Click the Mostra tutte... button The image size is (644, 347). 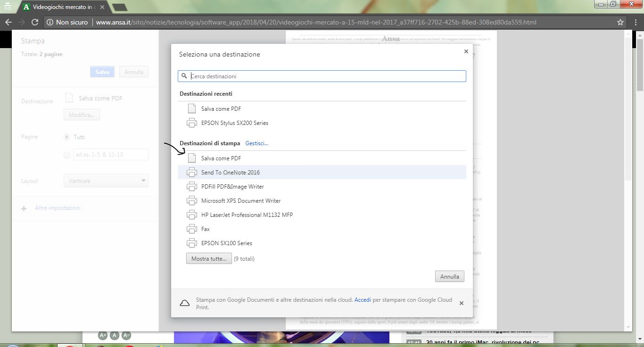point(209,258)
